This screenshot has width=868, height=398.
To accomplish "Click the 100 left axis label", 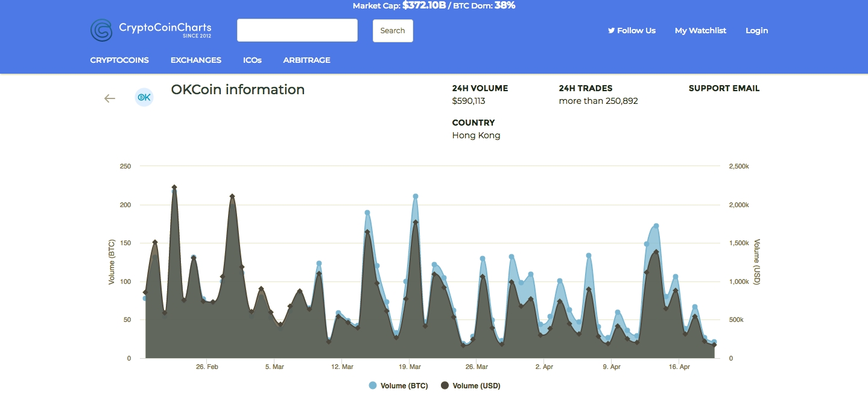I will coord(125,281).
